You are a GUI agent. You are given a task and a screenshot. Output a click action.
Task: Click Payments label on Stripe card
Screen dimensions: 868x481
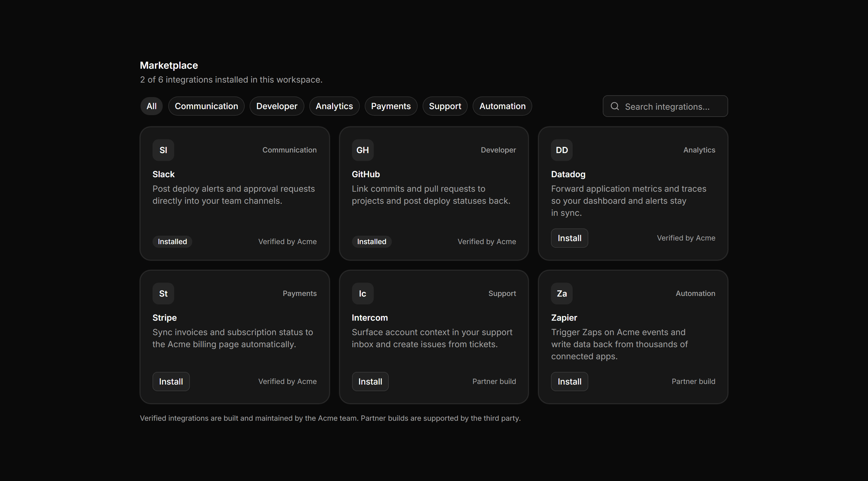[300, 293]
